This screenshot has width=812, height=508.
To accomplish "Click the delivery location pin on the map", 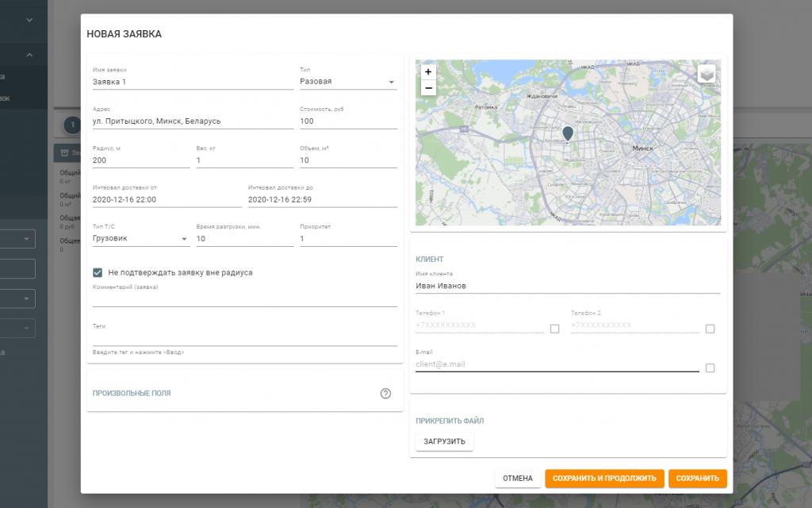I will tap(567, 133).
